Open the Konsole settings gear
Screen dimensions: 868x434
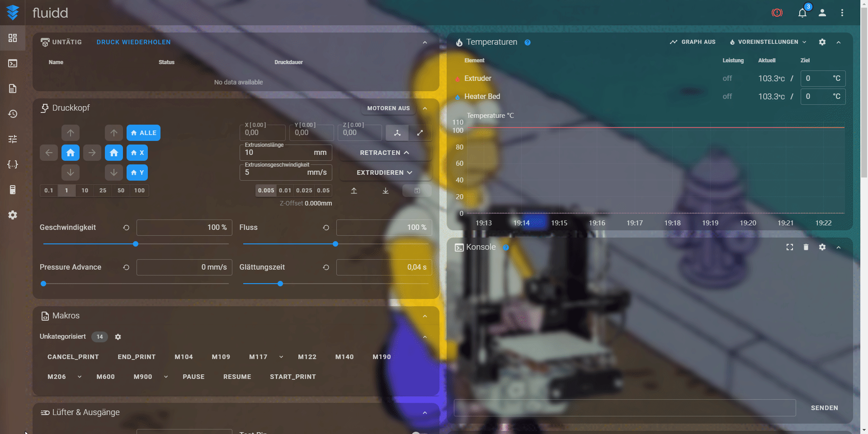pyautogui.click(x=822, y=247)
